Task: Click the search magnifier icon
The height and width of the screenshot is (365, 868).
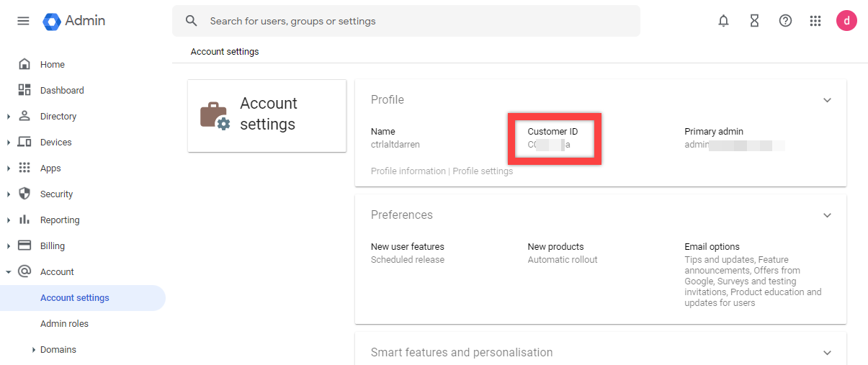Action: pyautogui.click(x=192, y=21)
